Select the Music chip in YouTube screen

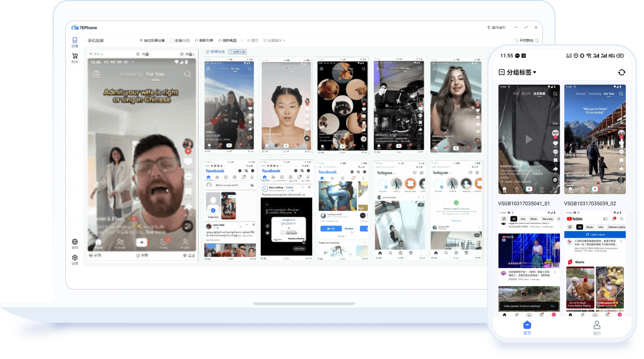(590, 227)
